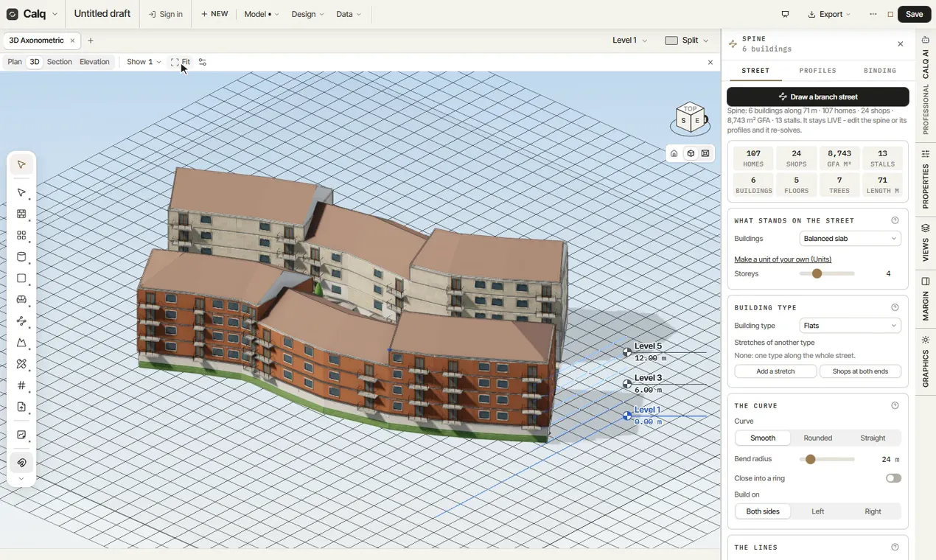
Task: Select the cylinder column tool
Action: click(x=21, y=257)
